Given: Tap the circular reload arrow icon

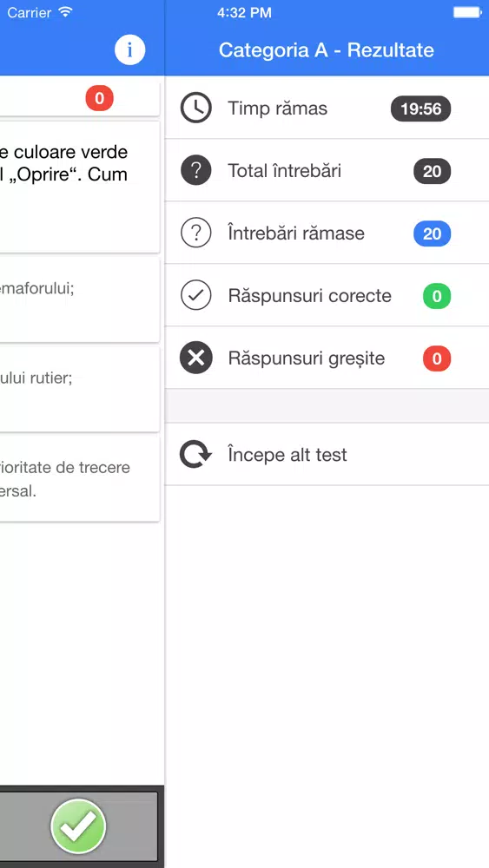Looking at the screenshot, I should click(195, 455).
